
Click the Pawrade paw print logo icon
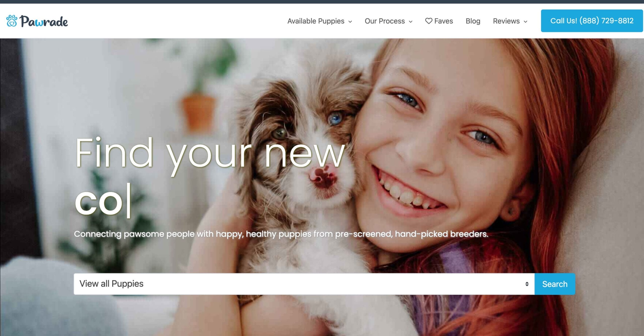[x=12, y=21]
